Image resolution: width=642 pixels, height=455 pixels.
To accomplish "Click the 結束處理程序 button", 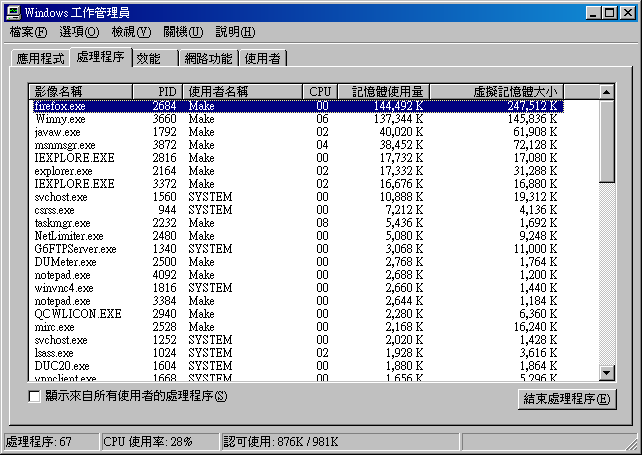I will pyautogui.click(x=567, y=400).
